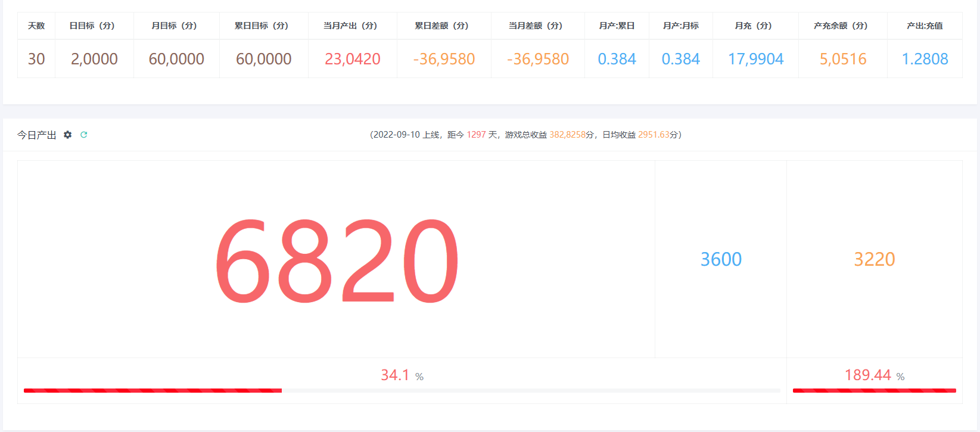The image size is (980, 432).
Task: Click the 日目标（分）column header
Action: 92,26
